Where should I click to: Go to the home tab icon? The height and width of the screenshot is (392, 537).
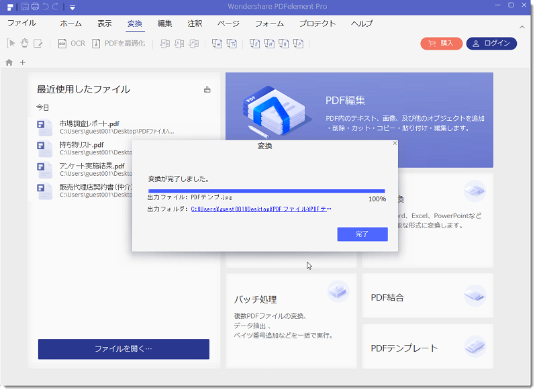pos(9,62)
